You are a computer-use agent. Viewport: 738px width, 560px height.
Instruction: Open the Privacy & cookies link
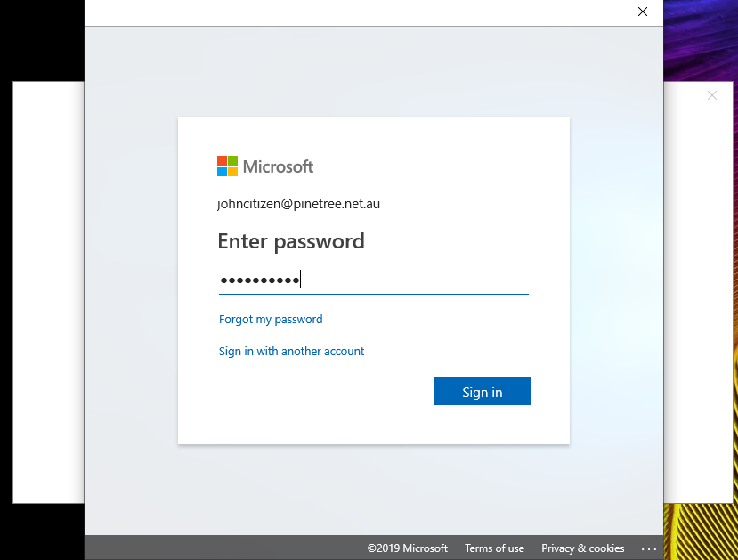583,548
